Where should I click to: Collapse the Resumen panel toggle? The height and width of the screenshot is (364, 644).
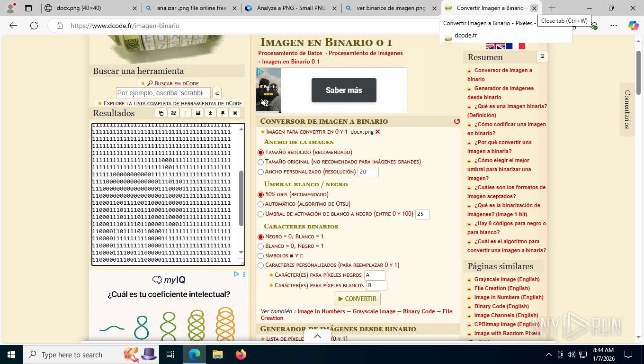(x=542, y=57)
